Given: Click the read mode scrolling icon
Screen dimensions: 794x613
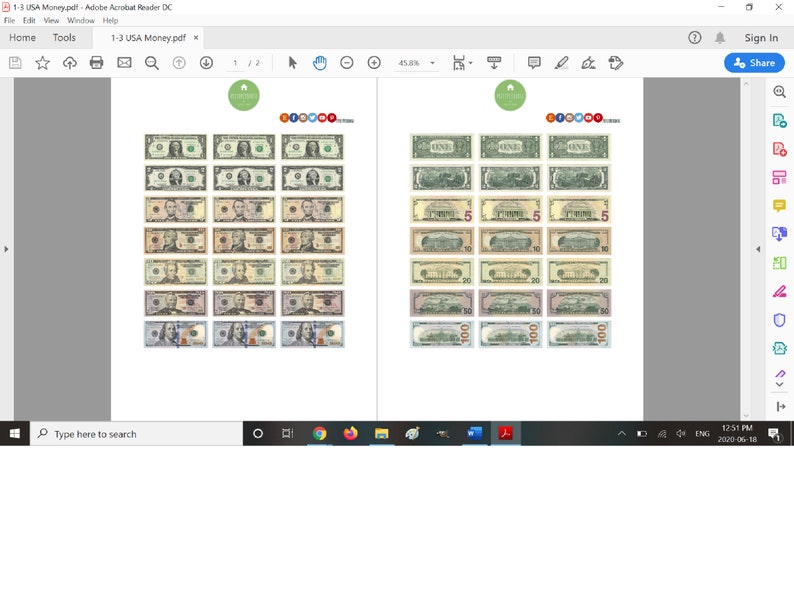Looking at the screenshot, I should tap(494, 63).
